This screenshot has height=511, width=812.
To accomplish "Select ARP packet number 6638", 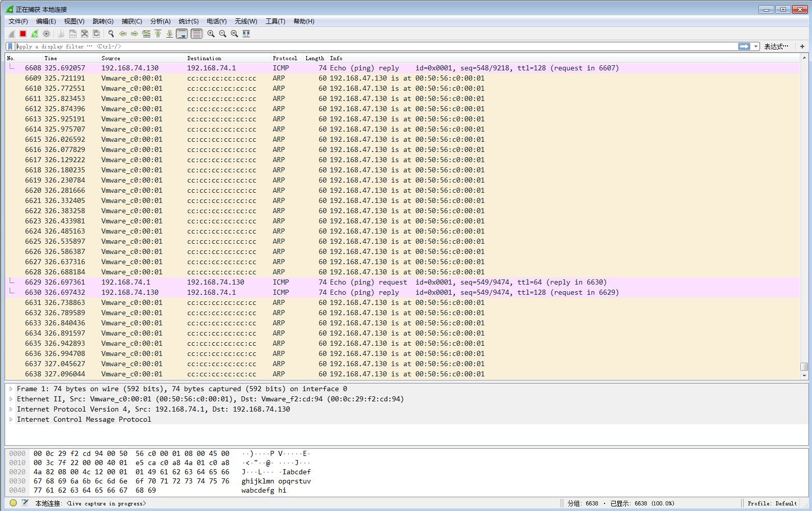I will pyautogui.click(x=403, y=374).
